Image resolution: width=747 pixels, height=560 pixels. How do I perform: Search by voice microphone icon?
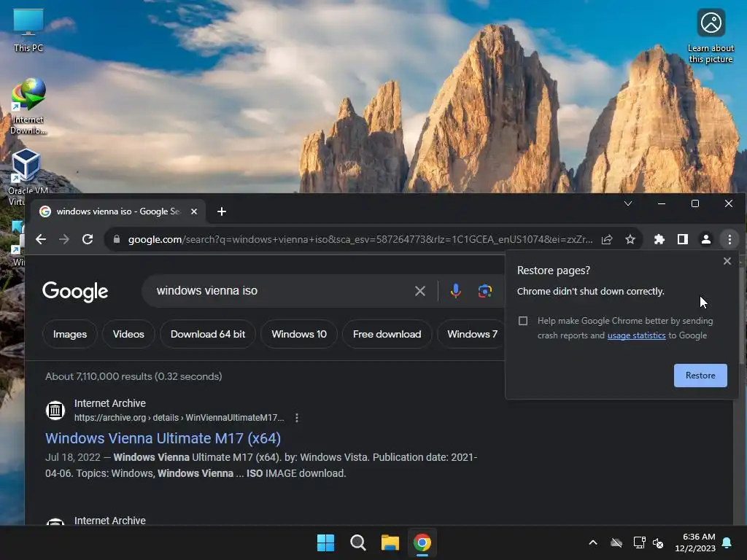click(455, 291)
